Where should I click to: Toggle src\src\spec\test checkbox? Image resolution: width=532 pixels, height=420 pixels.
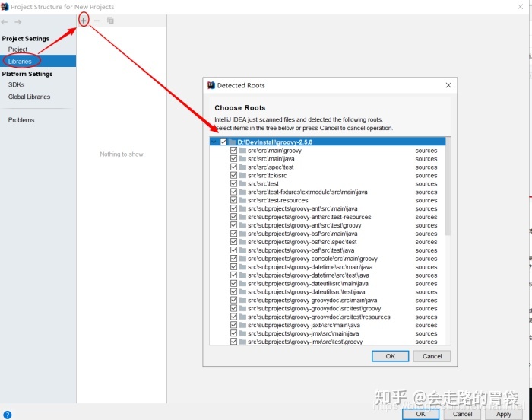233,167
